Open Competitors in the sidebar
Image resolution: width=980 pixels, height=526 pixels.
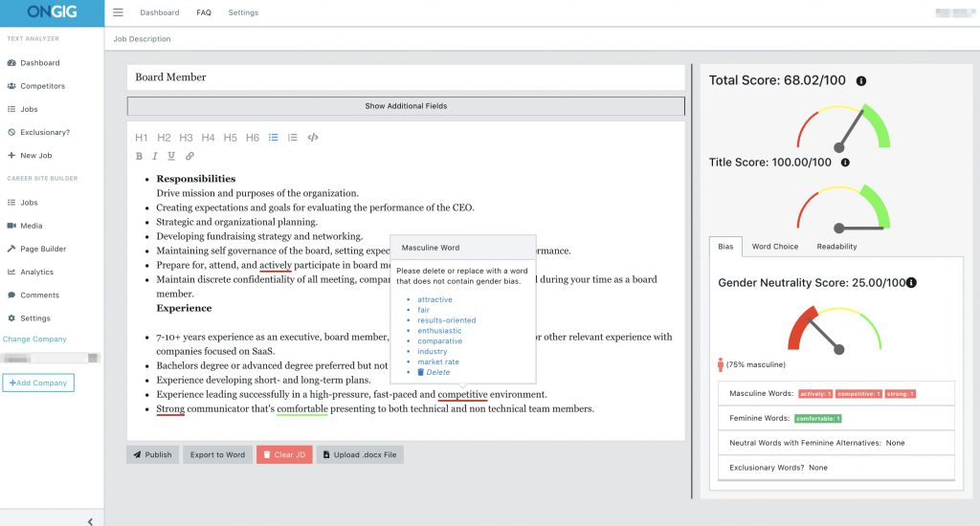(36, 86)
